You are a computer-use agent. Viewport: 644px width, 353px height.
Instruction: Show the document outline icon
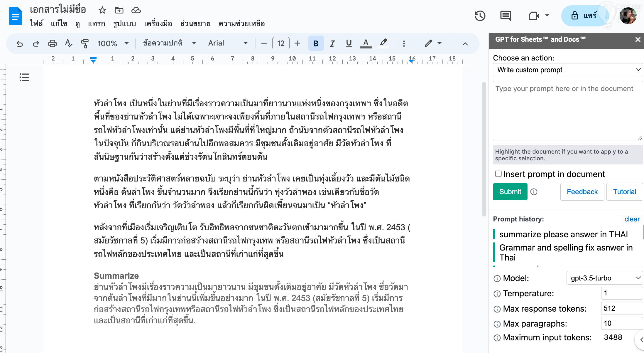[24, 77]
